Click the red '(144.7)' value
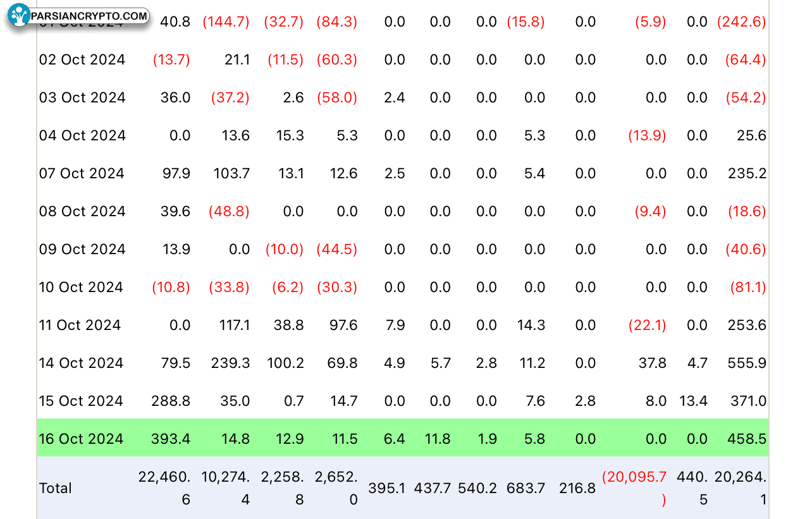This screenshot has width=812, height=519. click(226, 21)
